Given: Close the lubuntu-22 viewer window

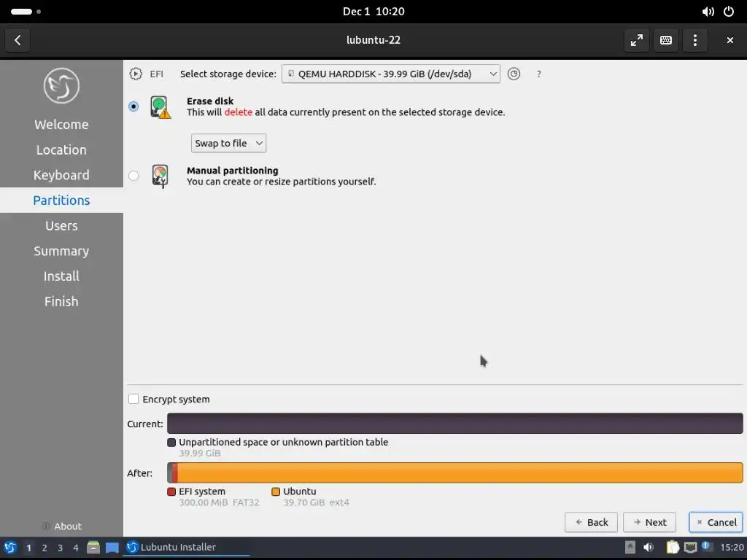Looking at the screenshot, I should point(729,40).
